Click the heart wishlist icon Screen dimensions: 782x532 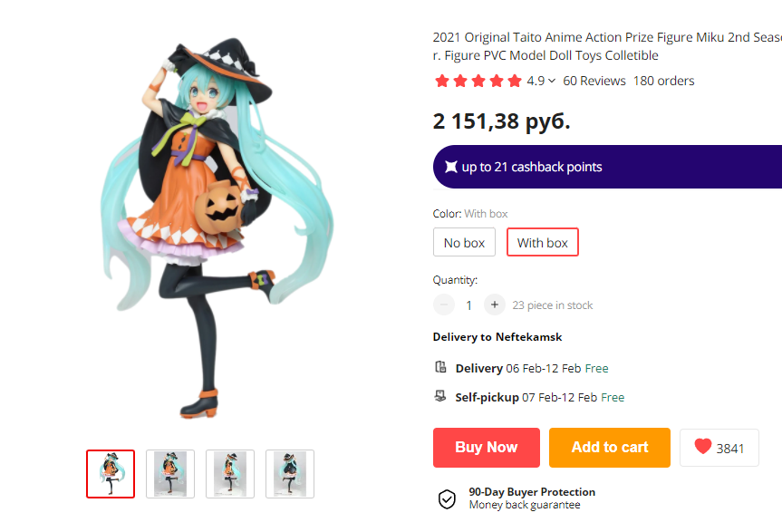pyautogui.click(x=703, y=447)
